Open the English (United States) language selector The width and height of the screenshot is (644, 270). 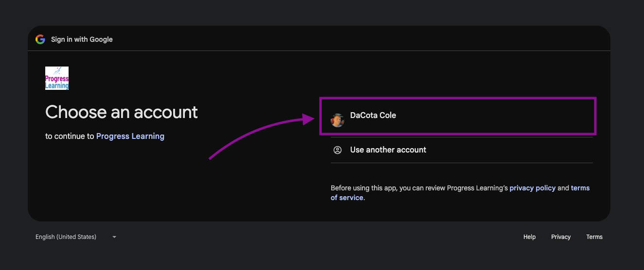click(x=66, y=237)
